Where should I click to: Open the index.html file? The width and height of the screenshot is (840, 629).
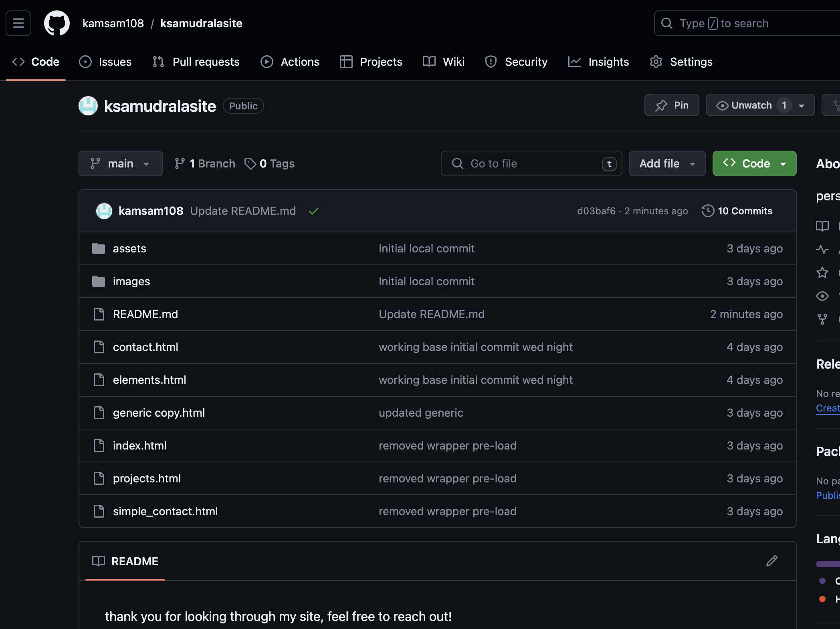click(139, 446)
